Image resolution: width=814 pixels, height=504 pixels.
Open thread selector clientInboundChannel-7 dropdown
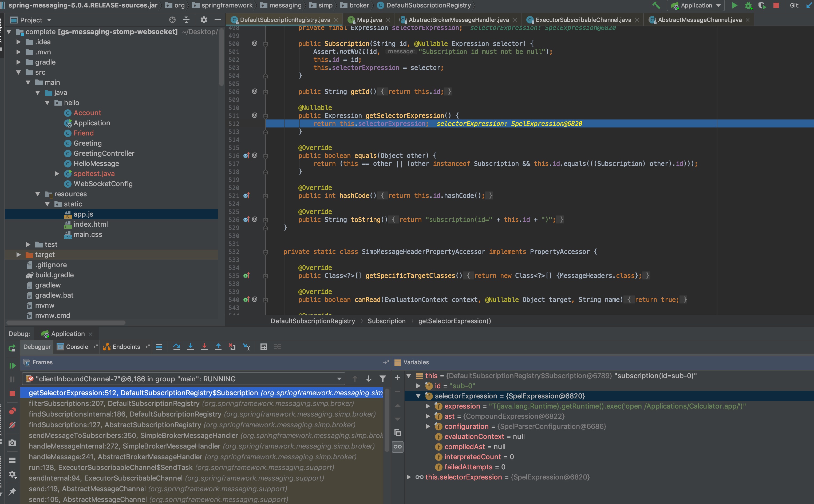pyautogui.click(x=184, y=379)
